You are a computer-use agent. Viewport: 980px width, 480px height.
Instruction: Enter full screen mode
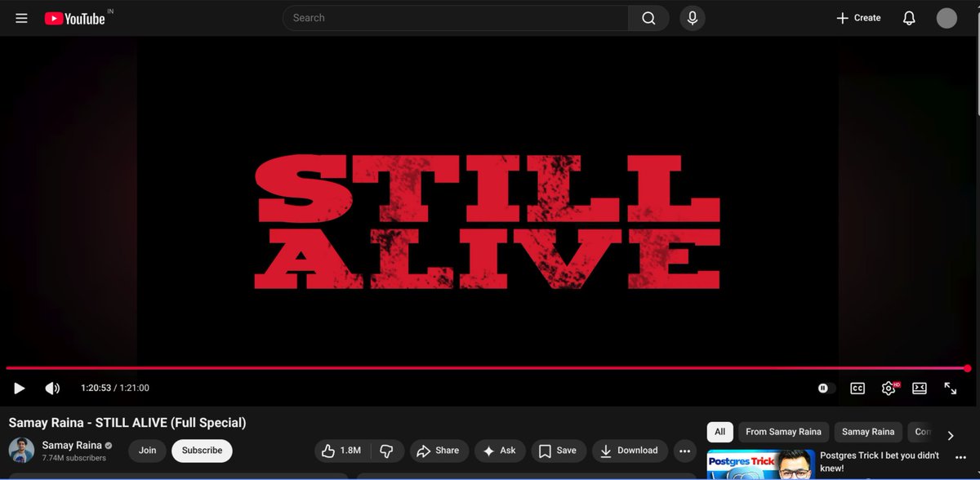(951, 389)
